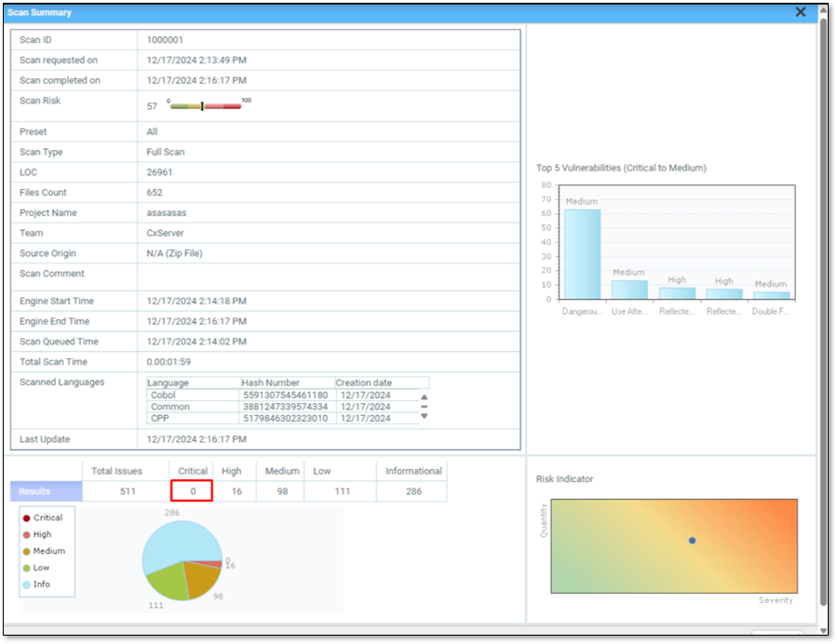837x644 pixels.
Task: Close the Scan Summary dialog
Action: [801, 12]
